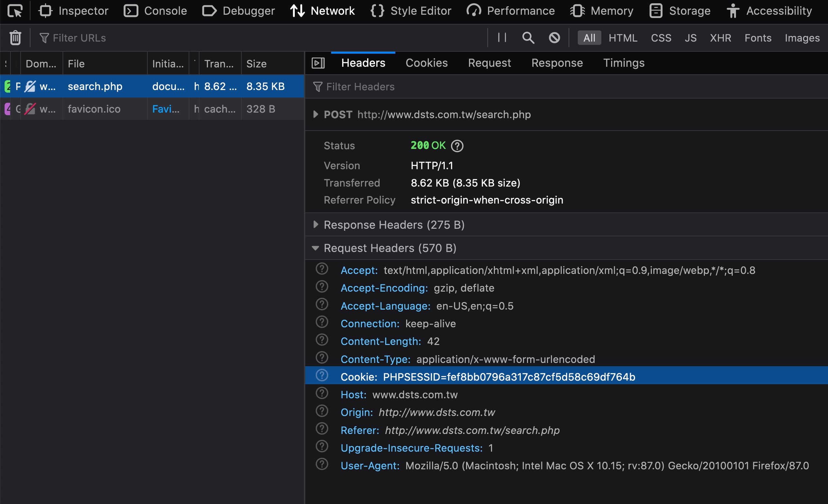Open help icon for Content-Type header
The width and height of the screenshot is (828, 504).
click(322, 358)
